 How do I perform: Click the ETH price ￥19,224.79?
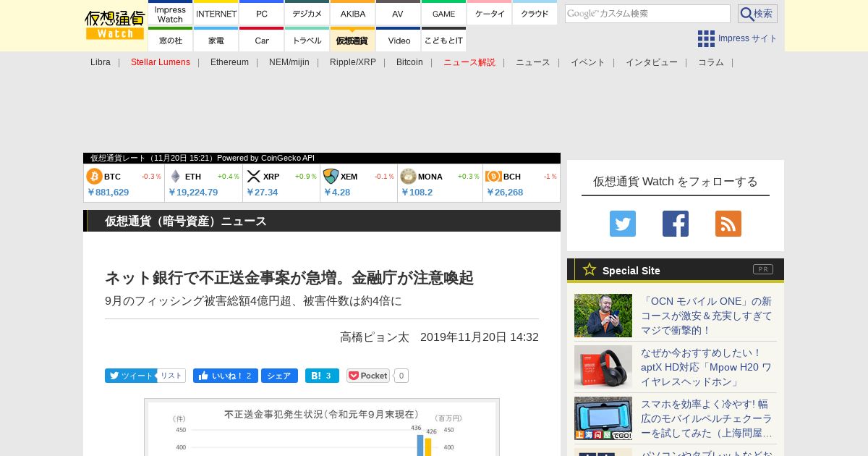(x=193, y=193)
